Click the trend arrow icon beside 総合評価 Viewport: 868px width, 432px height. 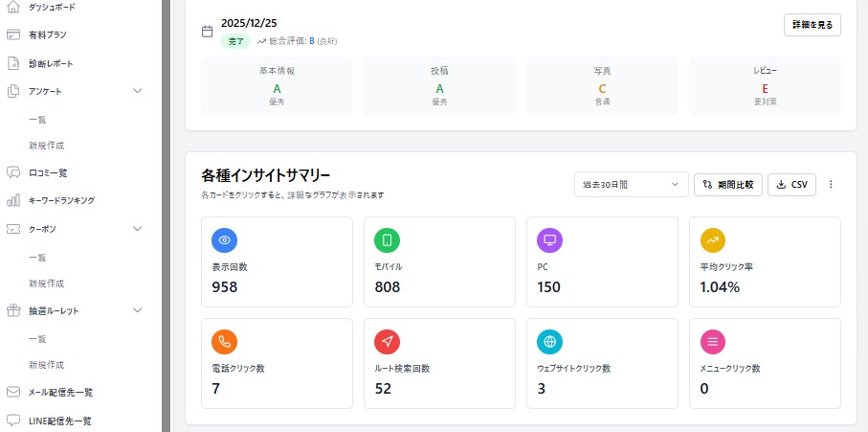pyautogui.click(x=261, y=41)
